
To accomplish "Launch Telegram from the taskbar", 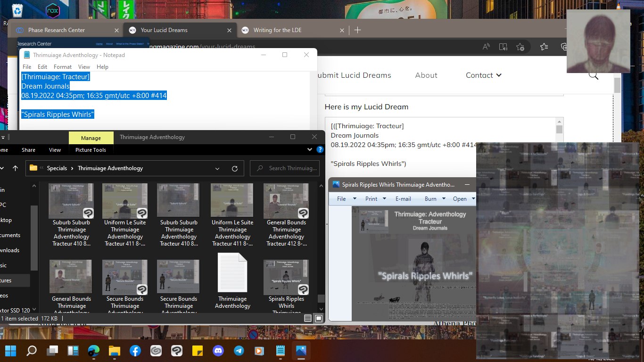I will point(239,351).
